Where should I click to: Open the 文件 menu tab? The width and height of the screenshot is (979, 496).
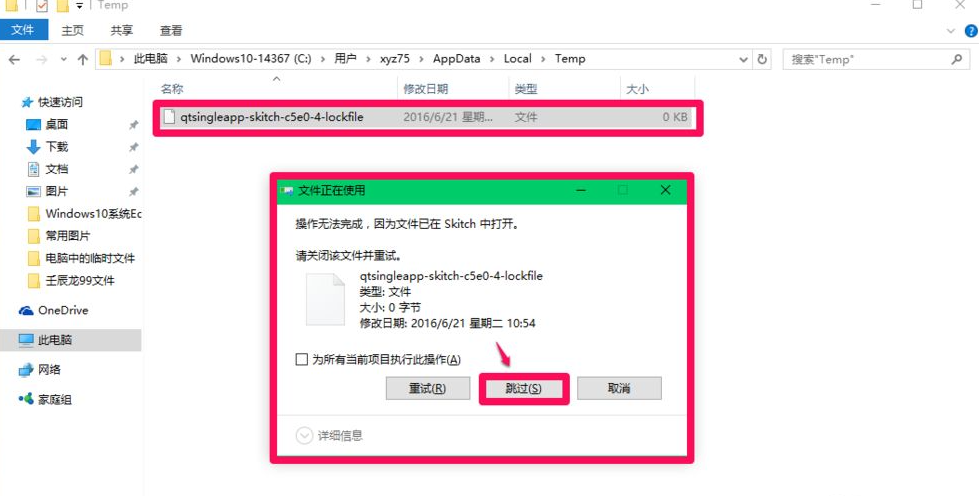(22, 31)
